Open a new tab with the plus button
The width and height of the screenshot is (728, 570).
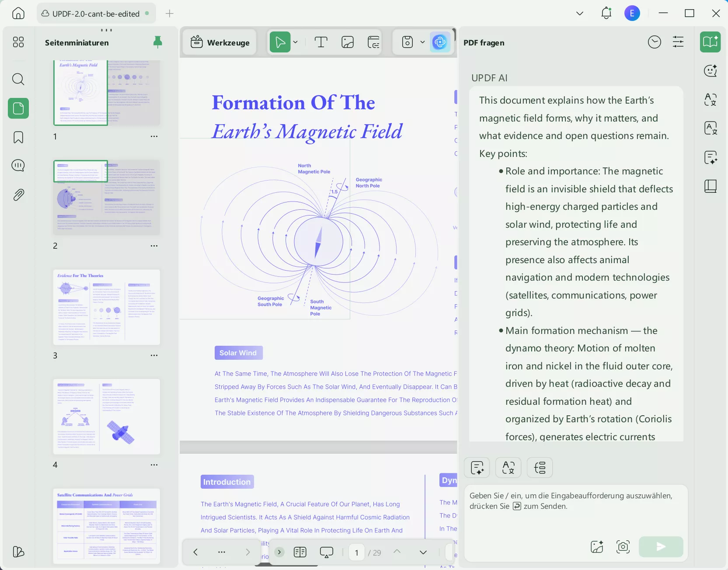[x=169, y=13]
